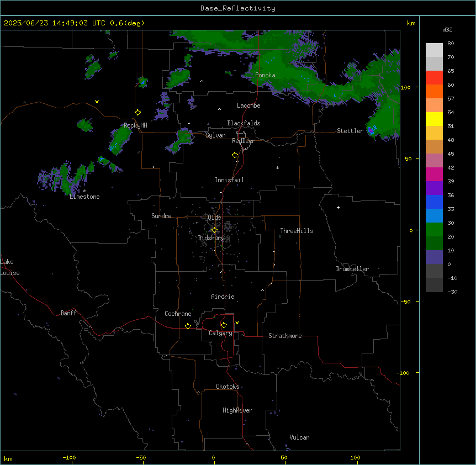Viewport: 476px width, 465px height.
Task: Select the magenta 39-42 dBZ legend swatch
Action: (434, 174)
